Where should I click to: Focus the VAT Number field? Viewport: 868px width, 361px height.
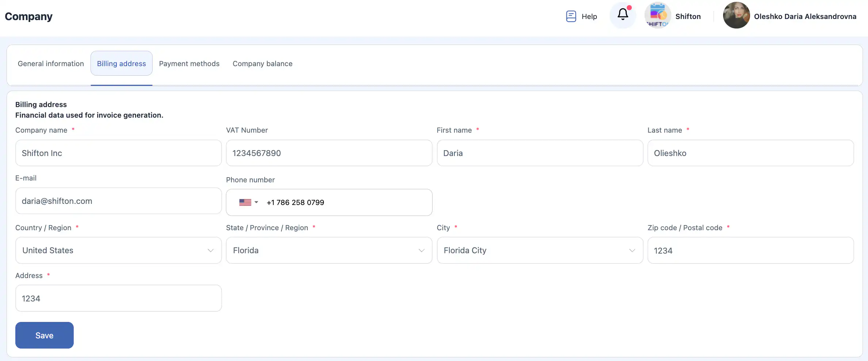click(x=329, y=153)
